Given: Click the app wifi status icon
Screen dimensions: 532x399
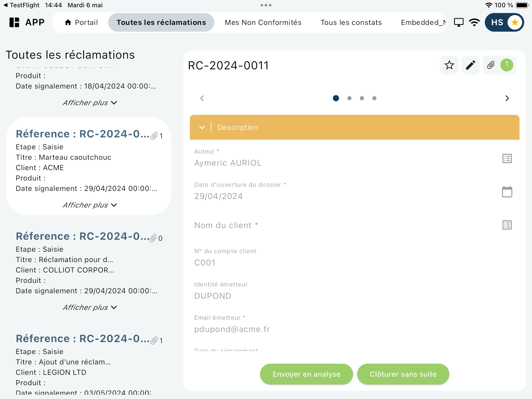Looking at the screenshot, I should pyautogui.click(x=474, y=22).
